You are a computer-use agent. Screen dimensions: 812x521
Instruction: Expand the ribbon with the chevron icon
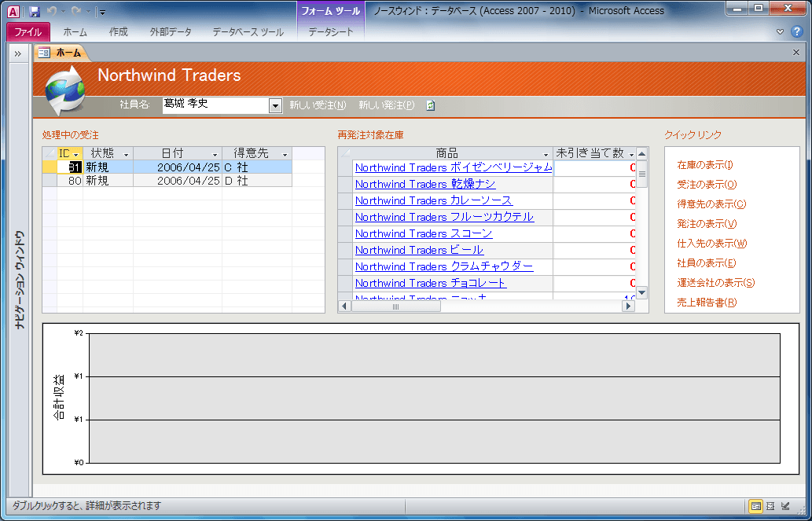click(x=781, y=32)
